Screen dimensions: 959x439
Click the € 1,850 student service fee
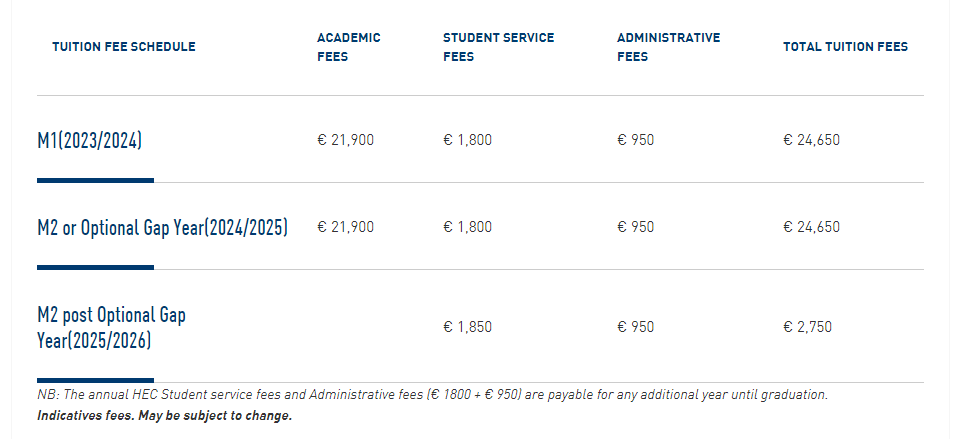click(467, 327)
